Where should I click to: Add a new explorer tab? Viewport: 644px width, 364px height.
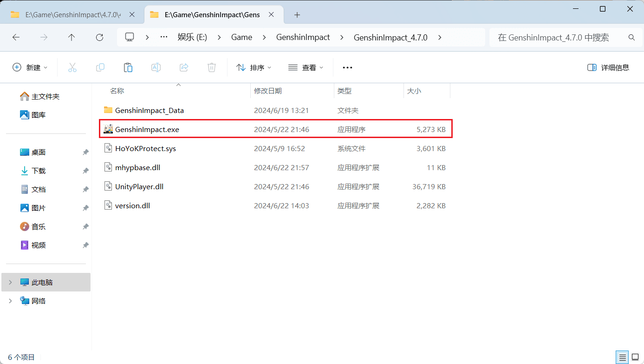[x=297, y=15]
